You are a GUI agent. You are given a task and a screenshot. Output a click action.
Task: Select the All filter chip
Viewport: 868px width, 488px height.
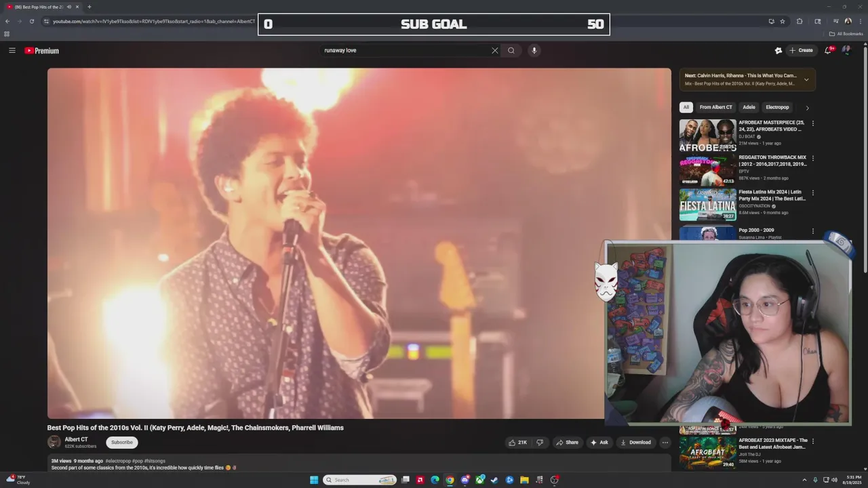pyautogui.click(x=686, y=107)
